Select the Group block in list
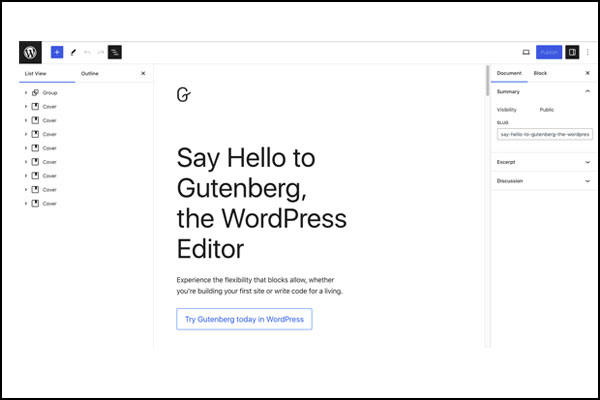This screenshot has width=600, height=400. pyautogui.click(x=50, y=93)
